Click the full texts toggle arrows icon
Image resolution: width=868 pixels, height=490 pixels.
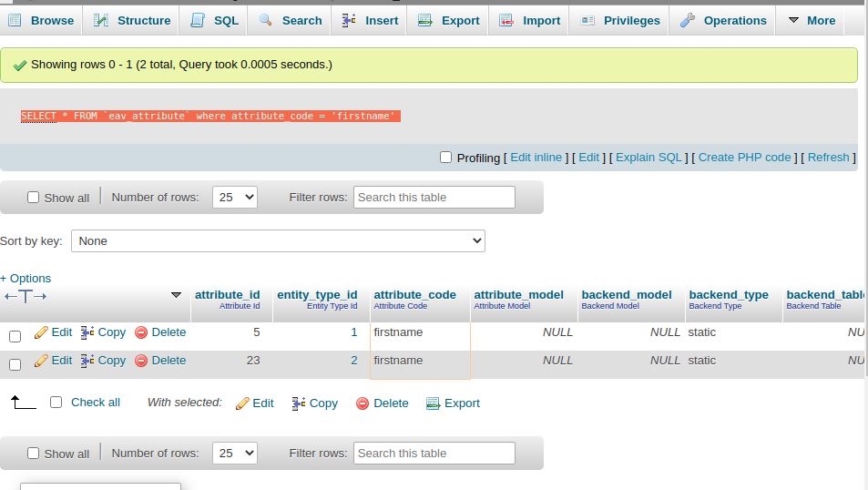26,296
